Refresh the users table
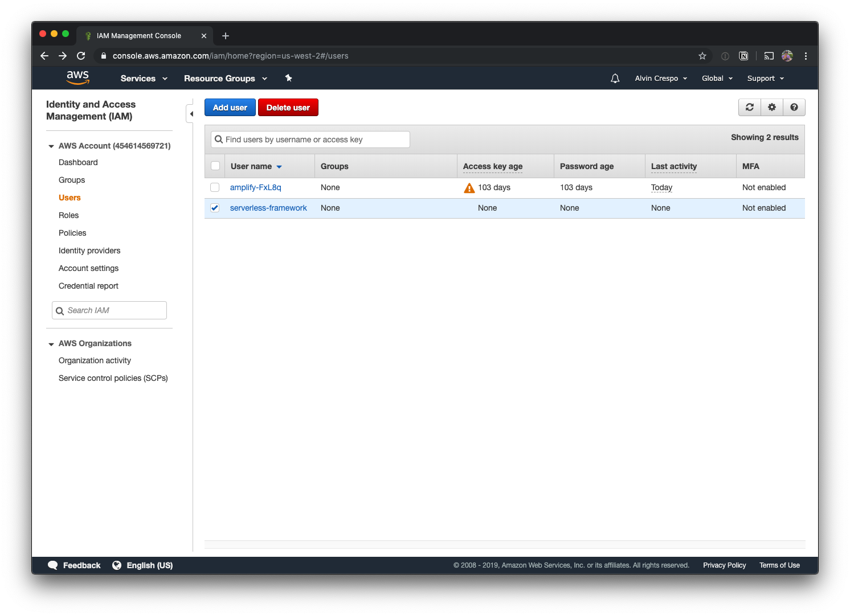Viewport: 850px width, 616px height. 750,108
